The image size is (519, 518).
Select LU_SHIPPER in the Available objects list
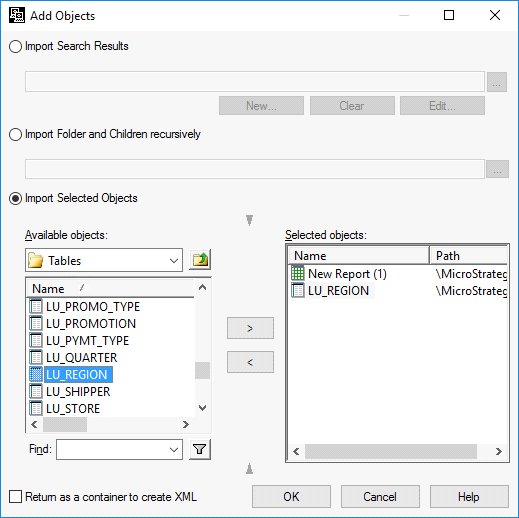[78, 392]
